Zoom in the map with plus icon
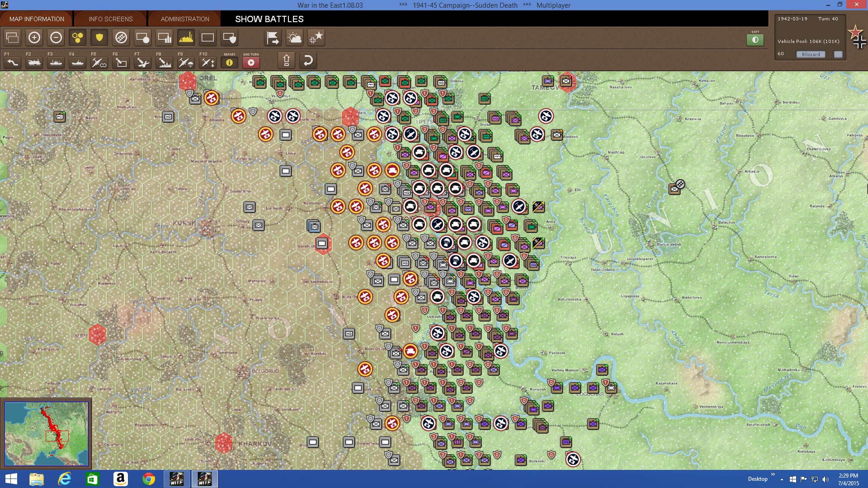Viewport: 868px width, 488px height. 34,38
